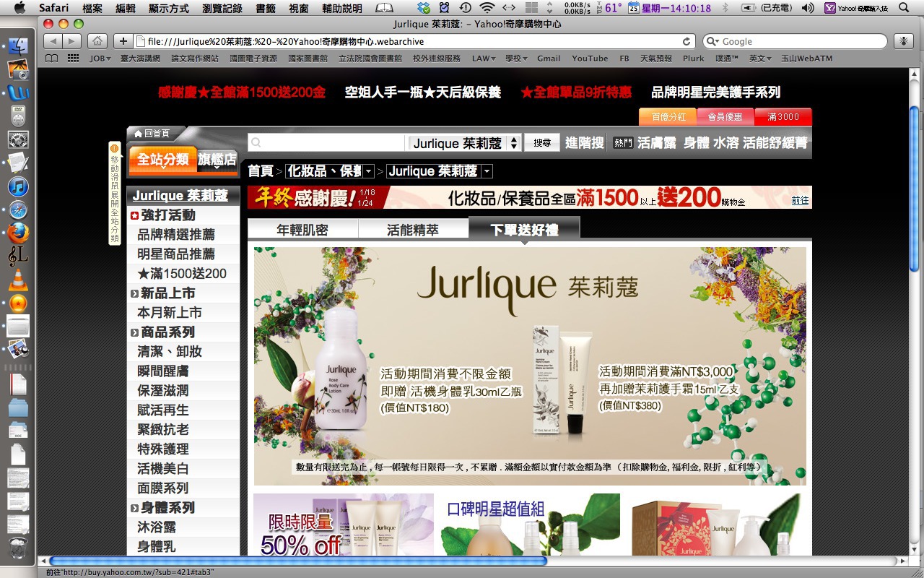The width and height of the screenshot is (924, 578).
Task: Click the Yahoo shopping search input field
Action: click(x=326, y=143)
